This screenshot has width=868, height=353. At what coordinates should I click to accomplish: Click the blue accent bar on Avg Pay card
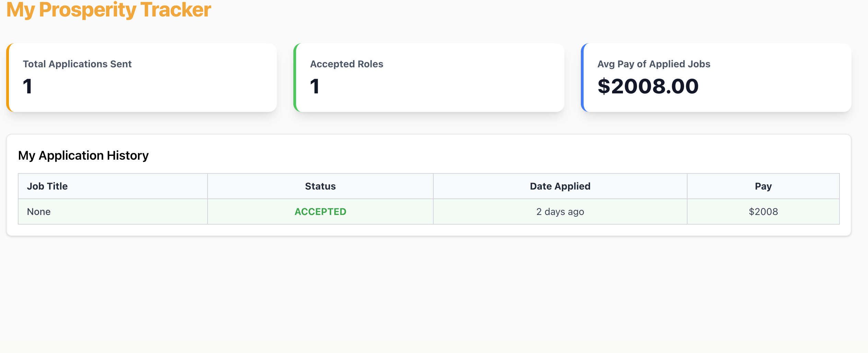click(583, 78)
